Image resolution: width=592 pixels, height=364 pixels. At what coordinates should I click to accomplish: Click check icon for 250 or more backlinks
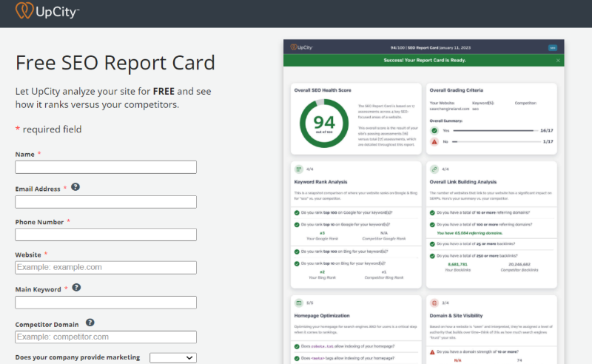432,256
